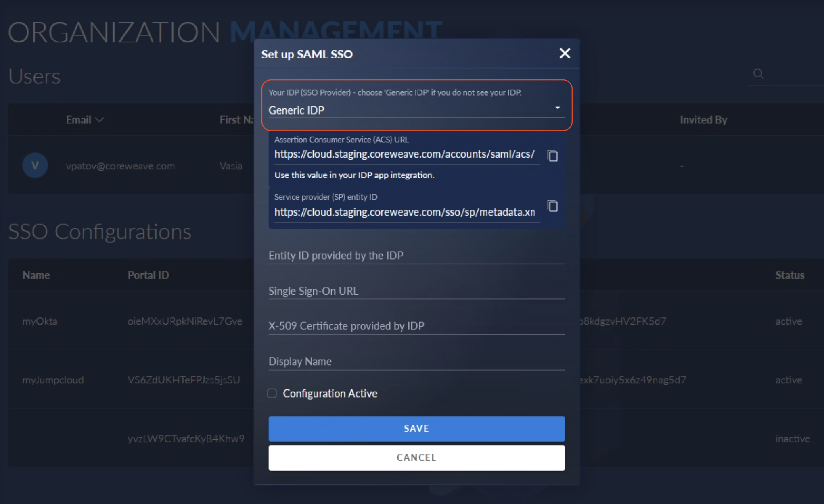This screenshot has height=504, width=824.
Task: Close the Set up SAML SSO dialog
Action: [565, 53]
